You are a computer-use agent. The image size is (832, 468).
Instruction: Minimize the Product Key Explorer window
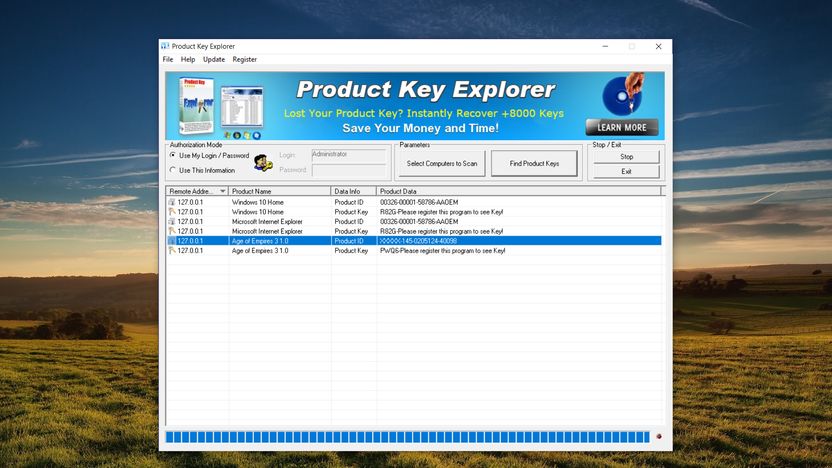[x=605, y=46]
